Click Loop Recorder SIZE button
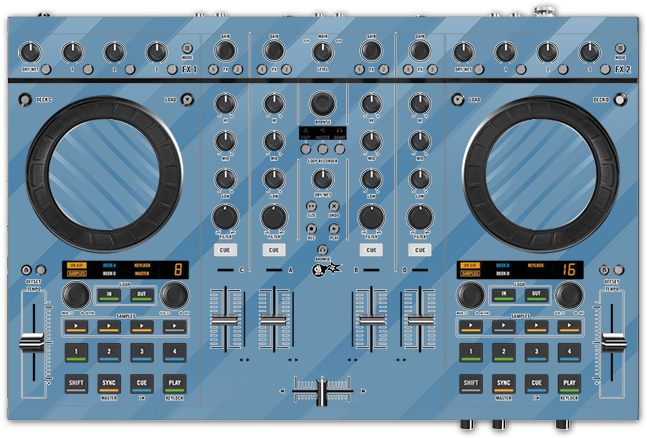Viewport: 647px width, 438px height. (x=312, y=206)
